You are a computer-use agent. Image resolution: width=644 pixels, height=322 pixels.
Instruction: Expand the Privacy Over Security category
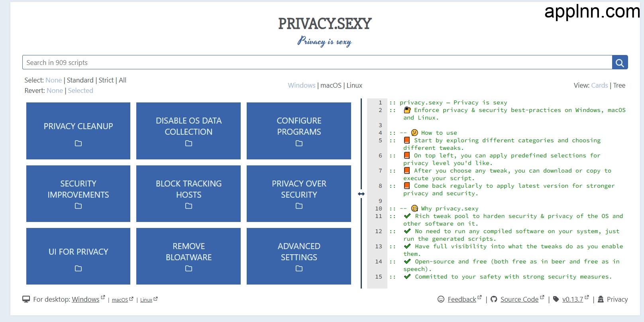(x=299, y=194)
